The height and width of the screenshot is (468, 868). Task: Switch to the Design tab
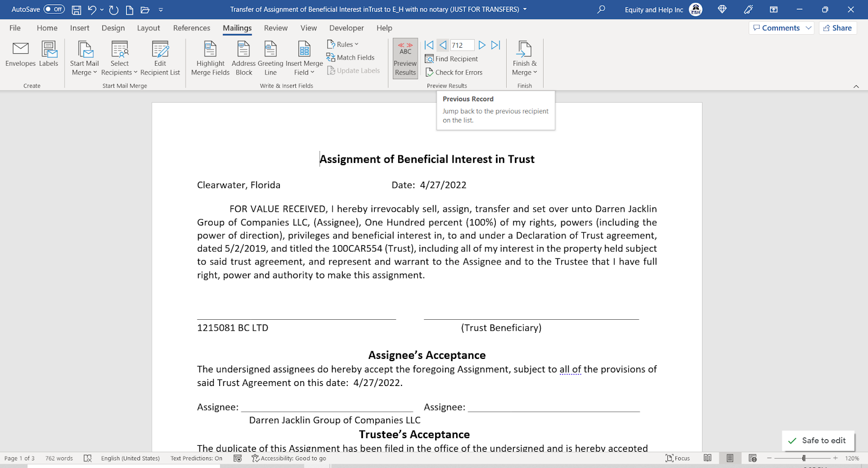coord(113,28)
